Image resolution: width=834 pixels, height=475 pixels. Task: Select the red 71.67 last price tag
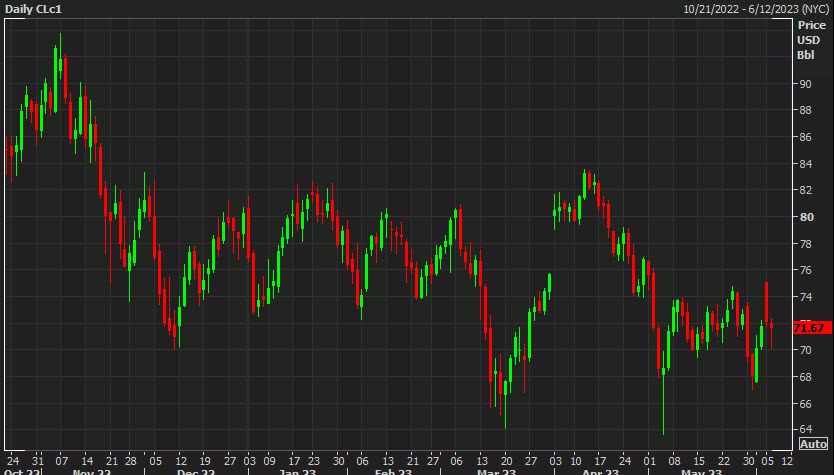click(x=812, y=328)
